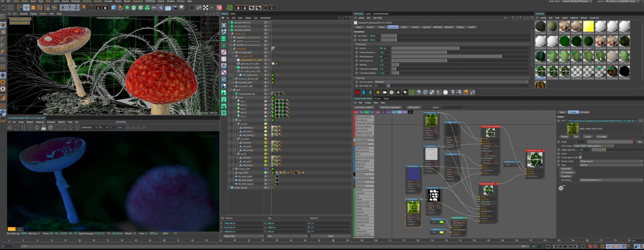Click the orange explosion volume icon in Octane bar
This screenshot has height=250, width=644.
point(466,93)
